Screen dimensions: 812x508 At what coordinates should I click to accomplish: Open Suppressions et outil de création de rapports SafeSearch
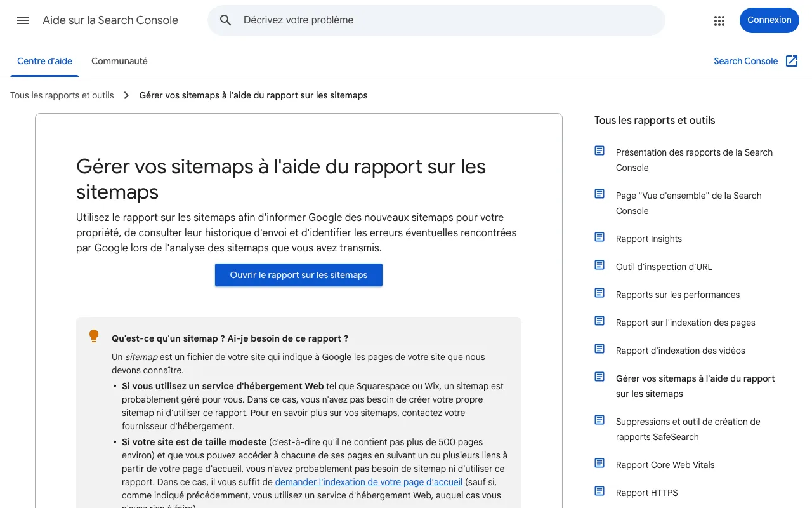click(x=688, y=429)
